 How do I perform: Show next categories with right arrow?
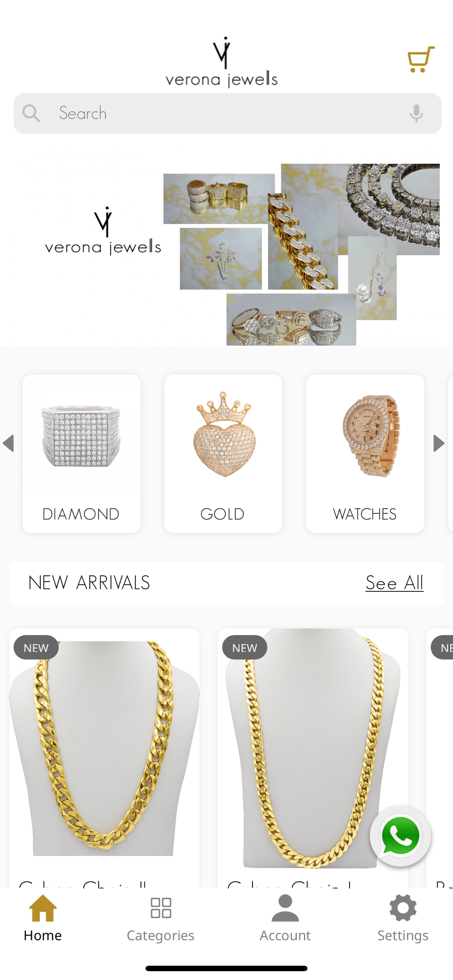(x=439, y=443)
